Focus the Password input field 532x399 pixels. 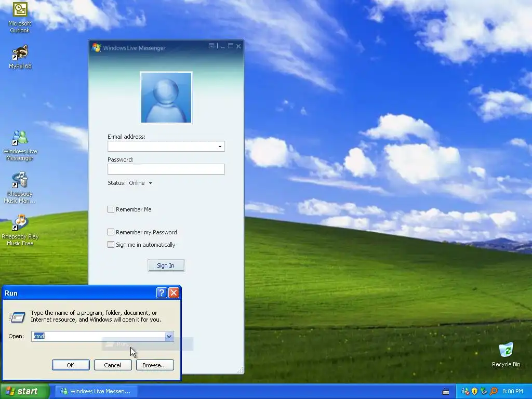tap(166, 169)
